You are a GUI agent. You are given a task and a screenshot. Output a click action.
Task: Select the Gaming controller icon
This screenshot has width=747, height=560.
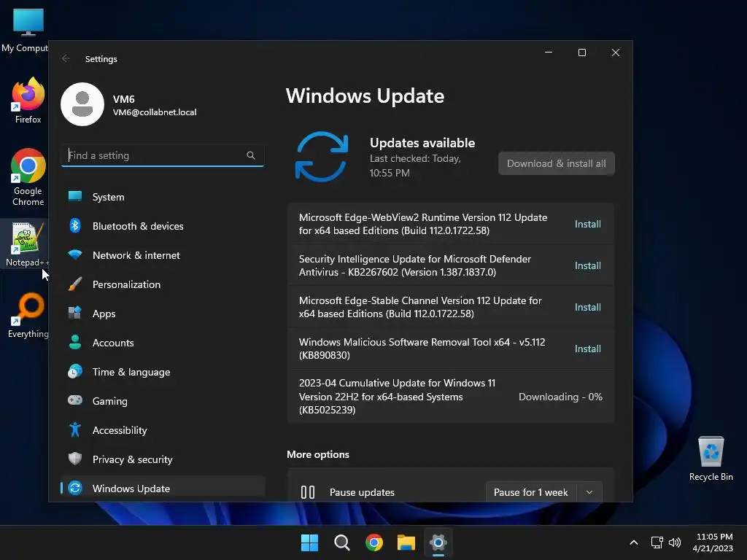75,400
